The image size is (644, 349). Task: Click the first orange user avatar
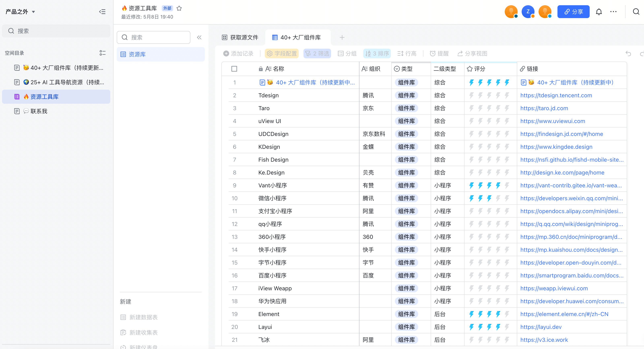point(511,12)
